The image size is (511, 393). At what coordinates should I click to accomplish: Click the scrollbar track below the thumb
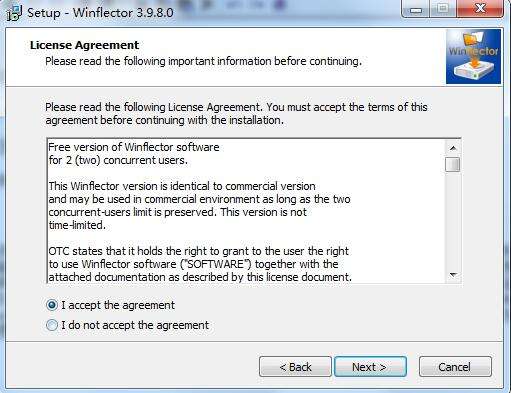point(453,220)
